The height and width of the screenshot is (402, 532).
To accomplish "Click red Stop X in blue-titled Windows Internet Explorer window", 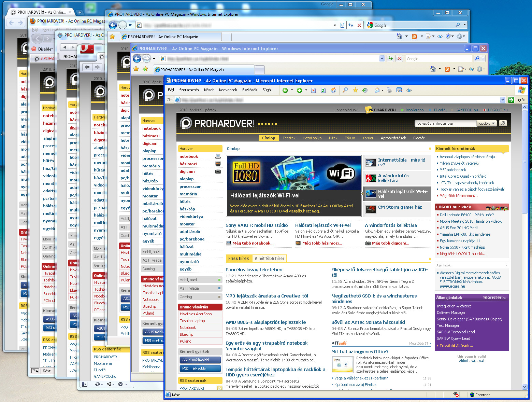I will 399,58.
